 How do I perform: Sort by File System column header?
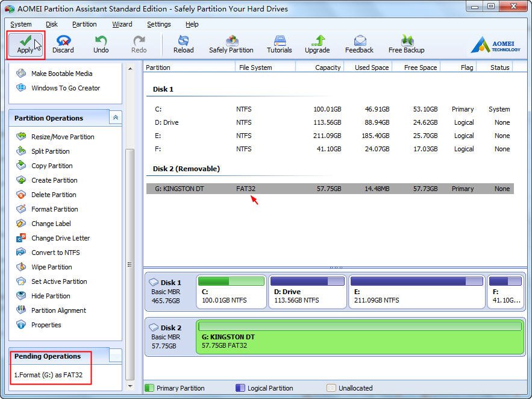click(x=265, y=67)
